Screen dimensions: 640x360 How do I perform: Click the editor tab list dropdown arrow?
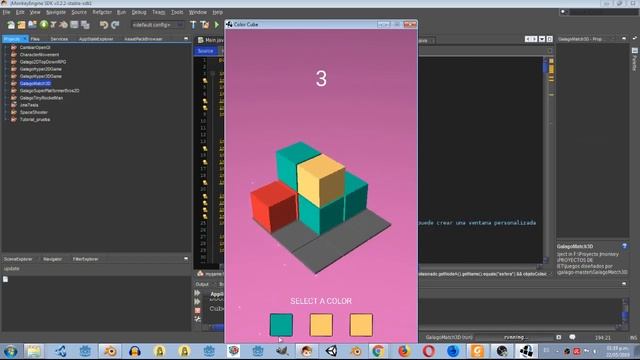(542, 39)
